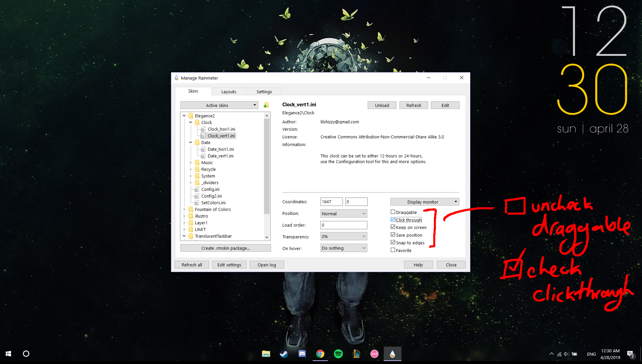Open League of Legends taskbar icon
This screenshot has width=642, height=364.
[x=356, y=354]
